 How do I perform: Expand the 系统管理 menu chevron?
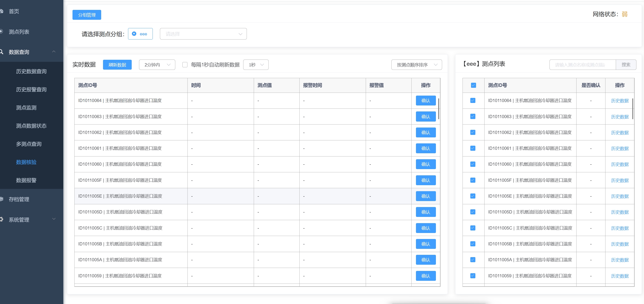pos(54,219)
